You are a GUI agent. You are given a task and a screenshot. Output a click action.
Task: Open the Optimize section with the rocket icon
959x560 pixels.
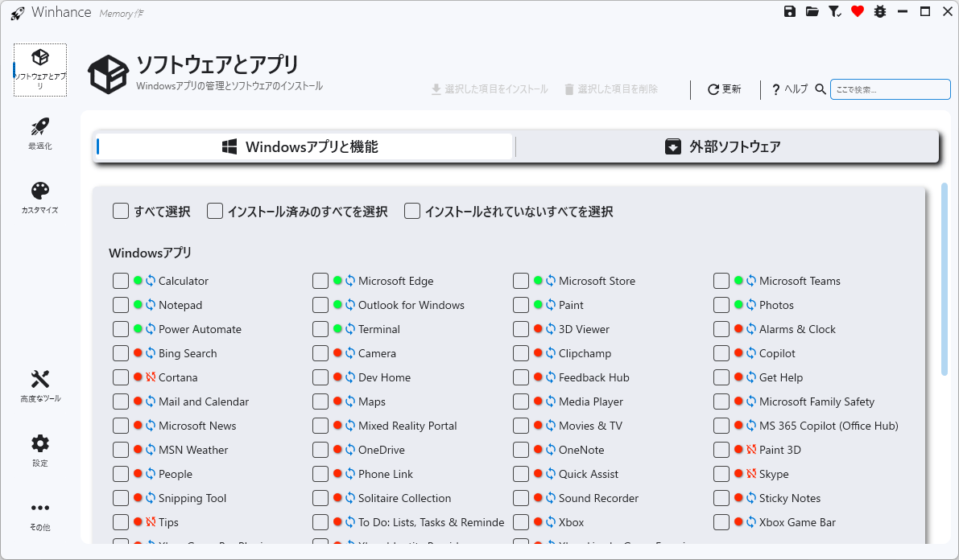tap(40, 134)
